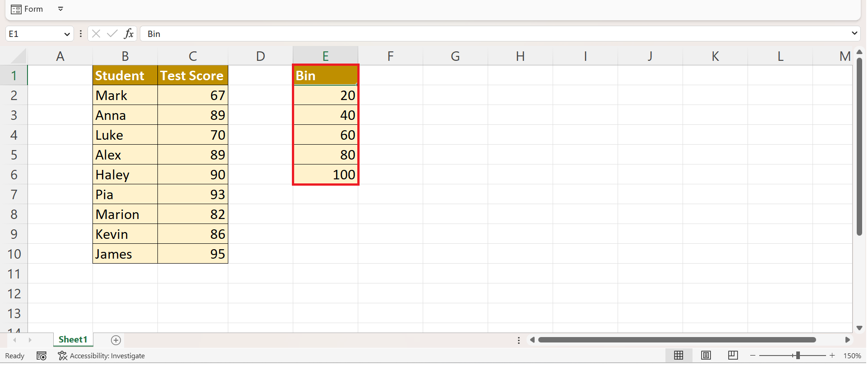The image size is (868, 365).
Task: Click the 150% zoom level button
Action: point(852,356)
